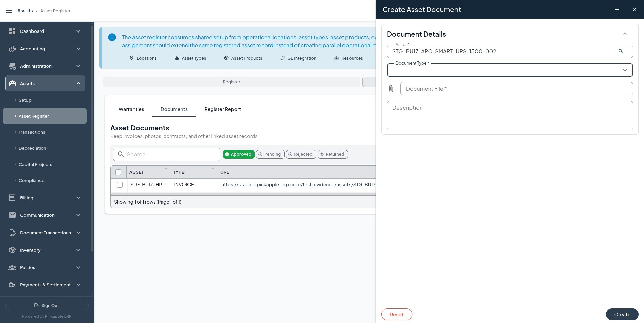644x323 pixels.
Task: Open the Locations shortcut link
Action: (143, 58)
